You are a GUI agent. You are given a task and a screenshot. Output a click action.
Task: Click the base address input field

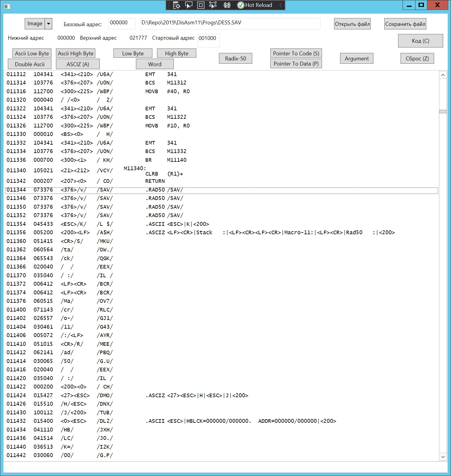pyautogui.click(x=122, y=24)
